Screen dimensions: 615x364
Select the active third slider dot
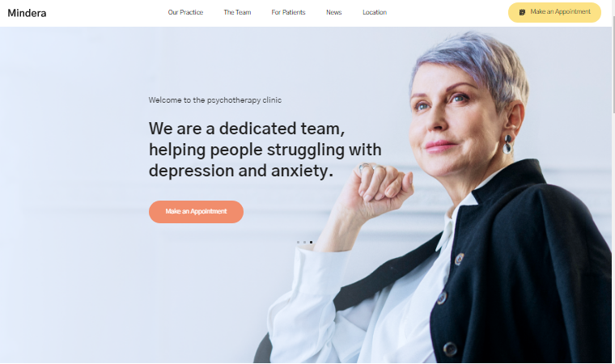[x=311, y=243]
